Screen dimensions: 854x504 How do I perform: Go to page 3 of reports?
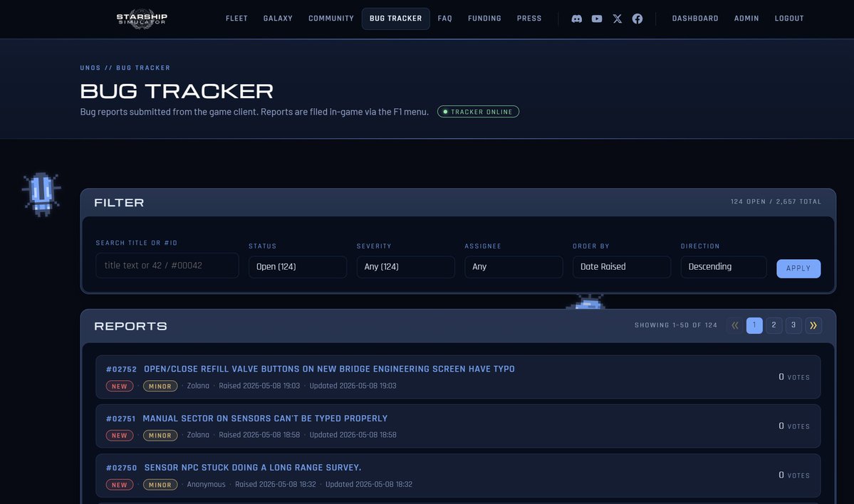pyautogui.click(x=793, y=325)
